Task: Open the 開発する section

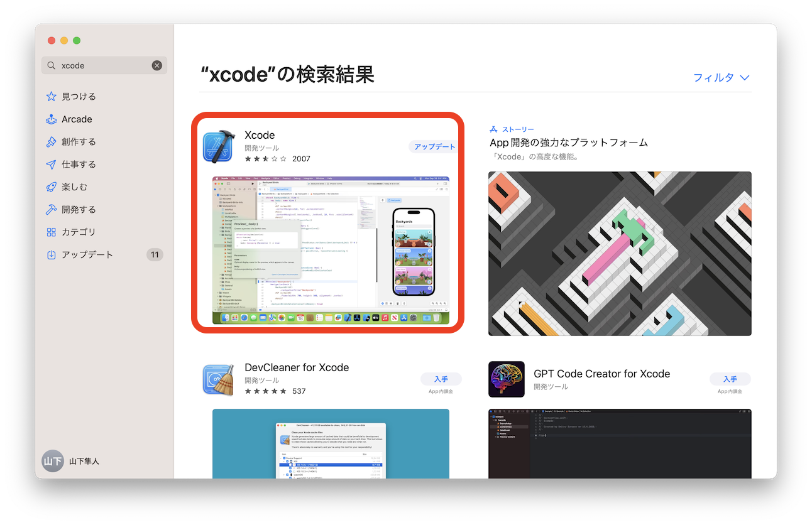Action: pos(79,210)
